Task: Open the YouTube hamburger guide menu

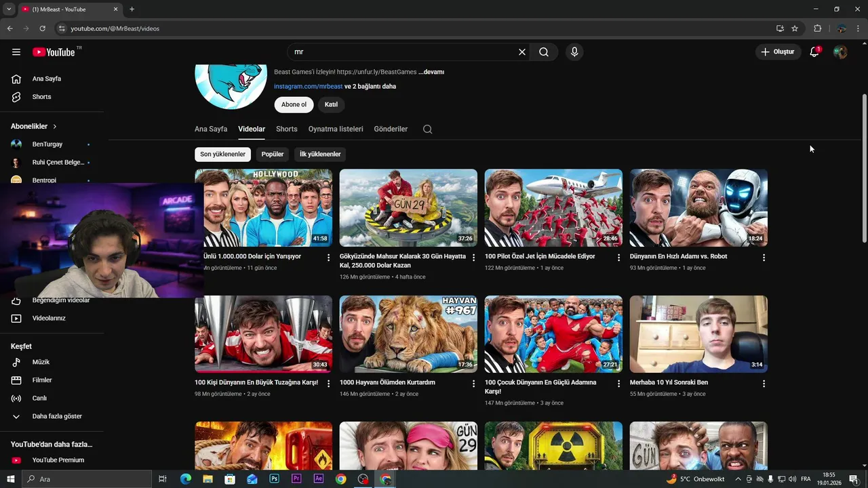Action: click(16, 52)
